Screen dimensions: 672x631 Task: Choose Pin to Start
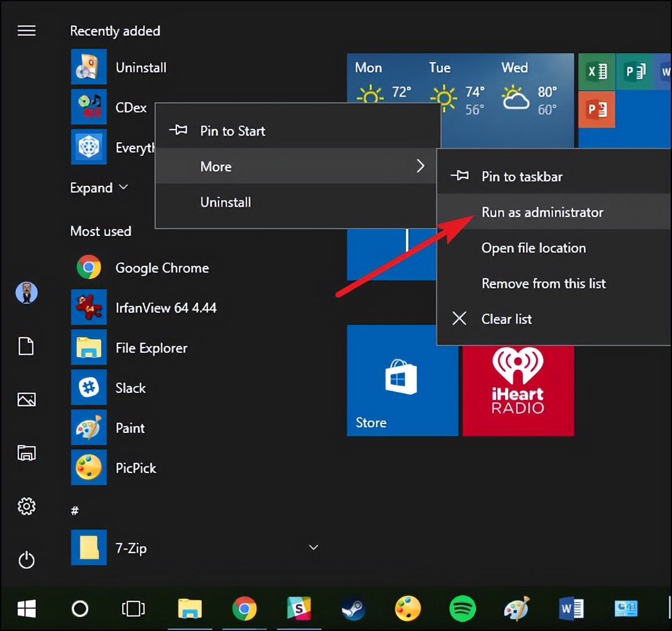point(232,131)
